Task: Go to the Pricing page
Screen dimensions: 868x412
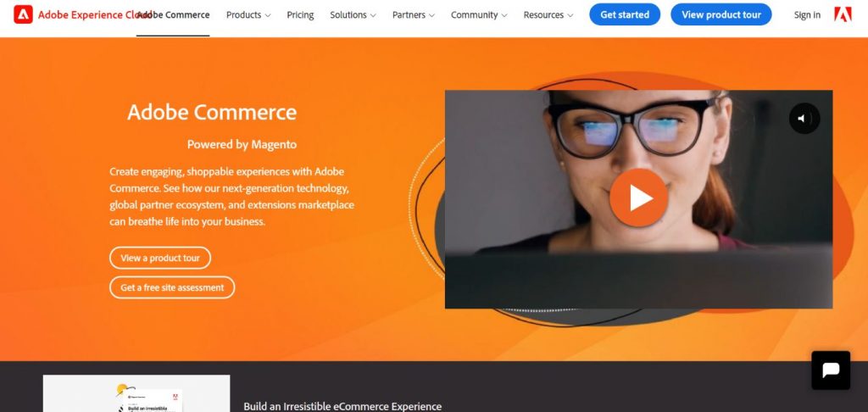Action: [300, 15]
